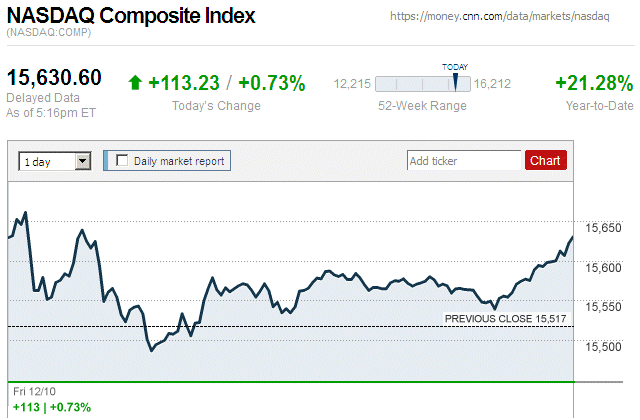Viewport: 640px width, 420px height.
Task: Click the green up arrow icon
Action: [x=135, y=83]
